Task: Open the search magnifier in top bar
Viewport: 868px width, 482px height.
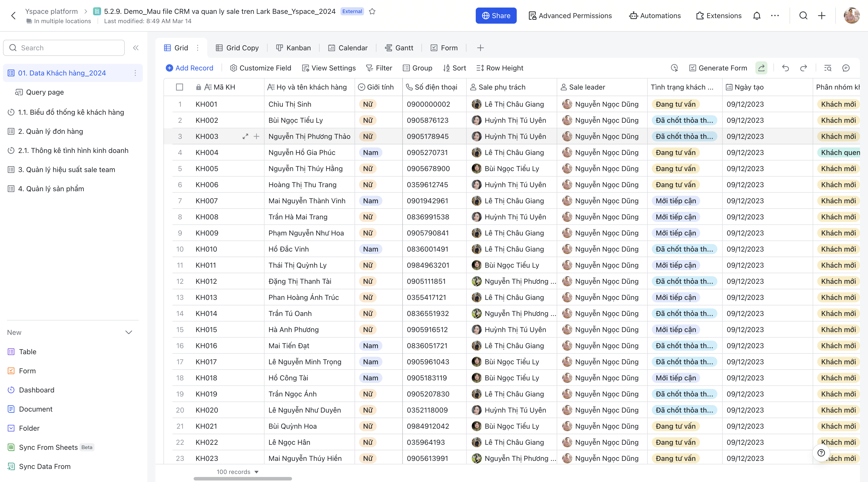Action: pos(803,16)
